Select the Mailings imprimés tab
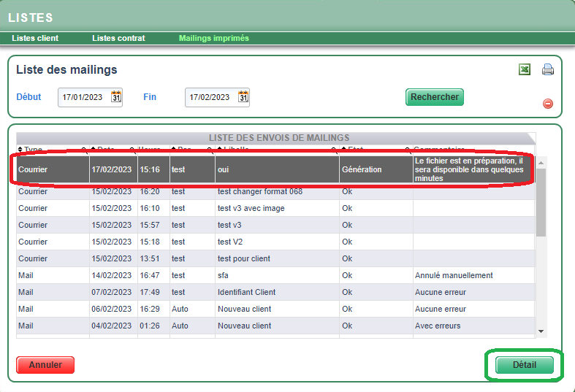 click(x=213, y=38)
